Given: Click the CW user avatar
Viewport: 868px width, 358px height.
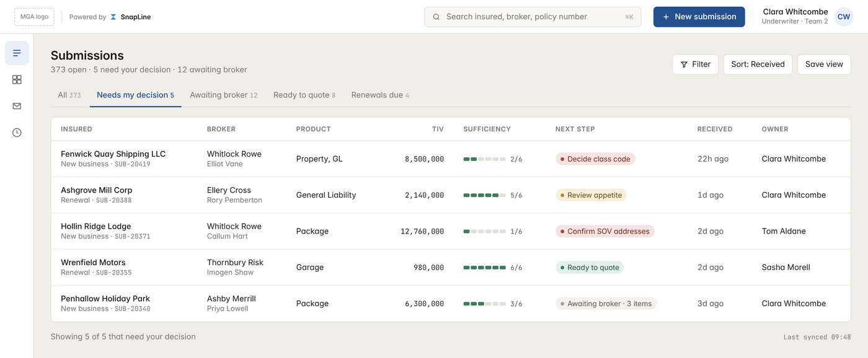Looking at the screenshot, I should click(x=844, y=17).
